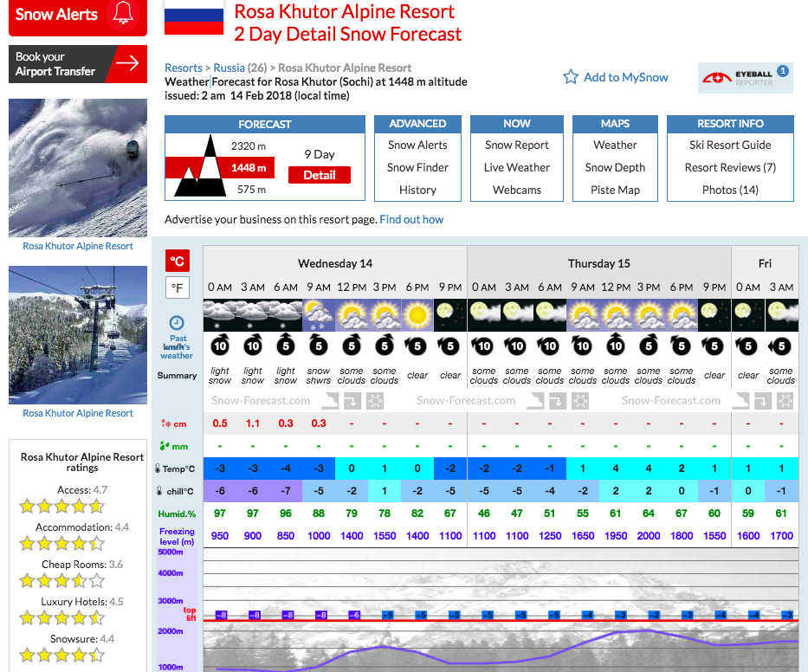
Task: Click the Resorts breadcrumb link
Action: [x=184, y=68]
